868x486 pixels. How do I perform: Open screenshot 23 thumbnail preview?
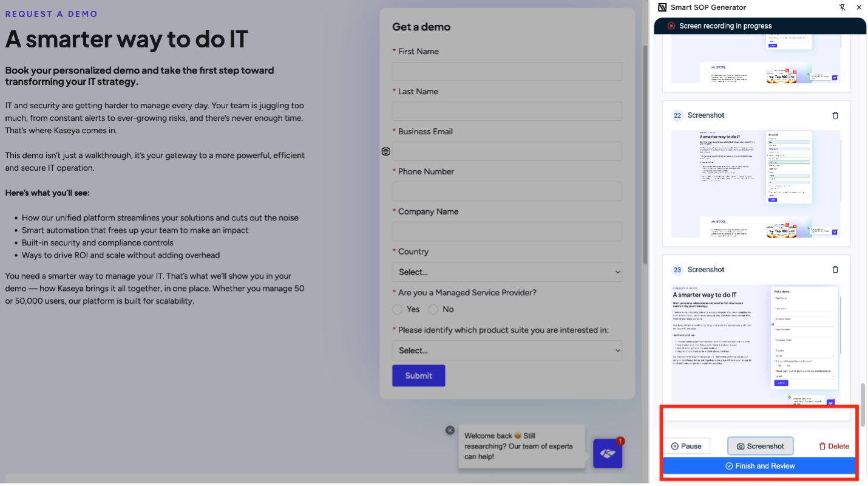756,346
